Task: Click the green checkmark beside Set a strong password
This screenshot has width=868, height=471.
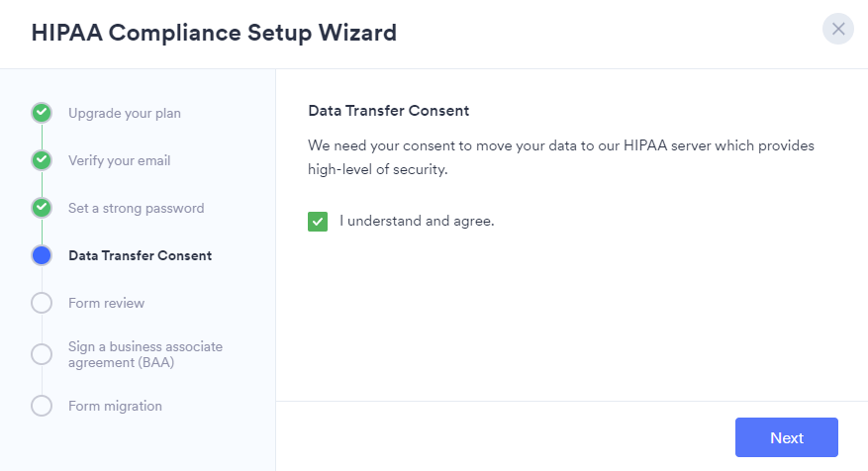Action: click(42, 208)
